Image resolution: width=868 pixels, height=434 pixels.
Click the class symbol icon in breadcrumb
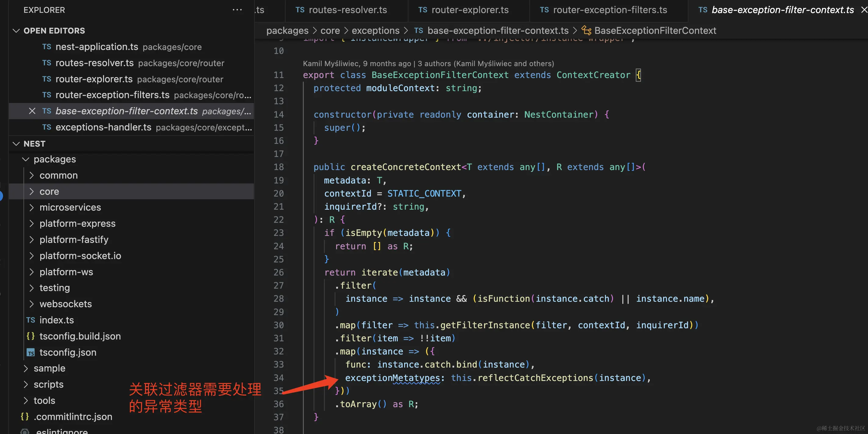586,31
